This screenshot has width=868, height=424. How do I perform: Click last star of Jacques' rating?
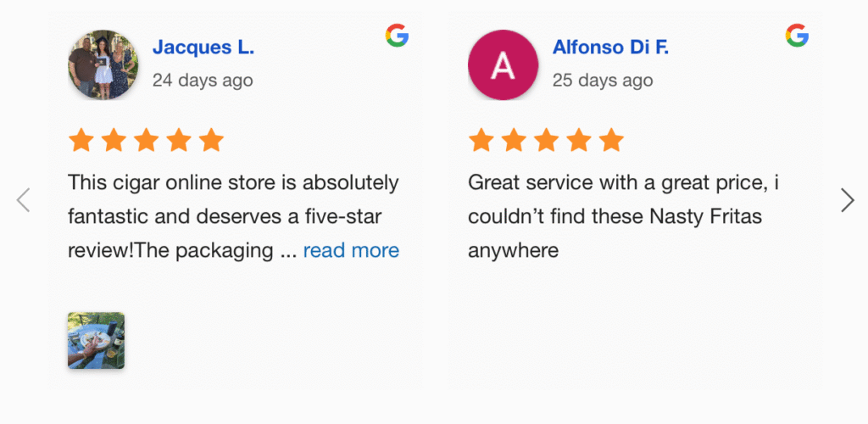[x=210, y=140]
